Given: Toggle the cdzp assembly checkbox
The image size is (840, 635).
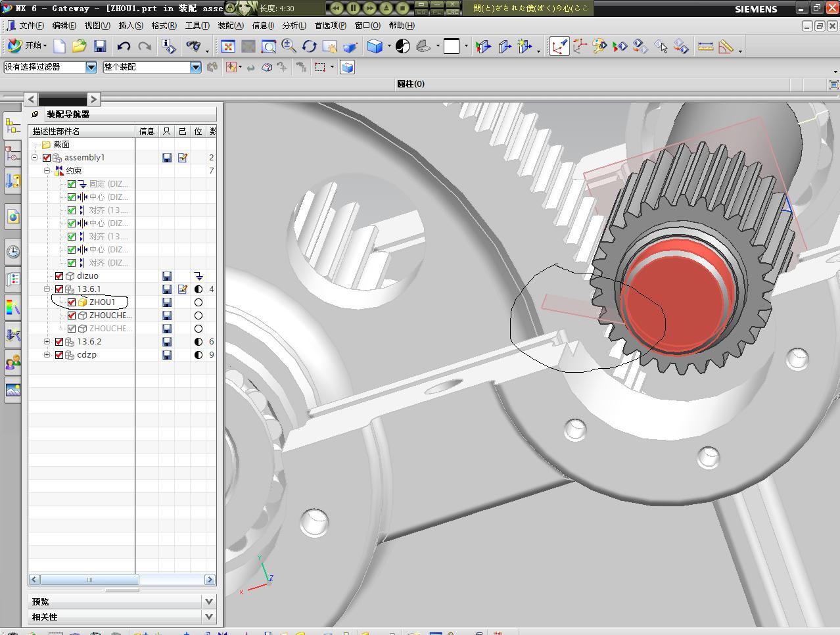Looking at the screenshot, I should [x=59, y=355].
